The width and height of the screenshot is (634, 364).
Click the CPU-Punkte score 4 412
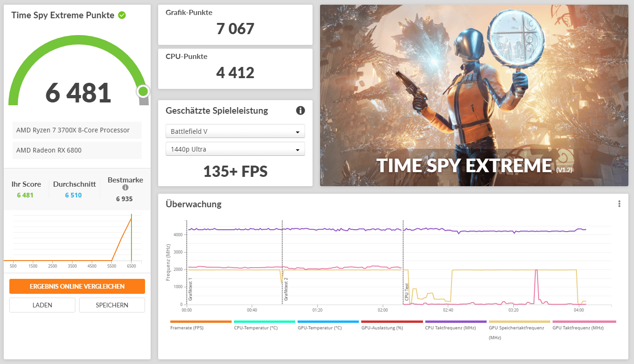coord(235,73)
